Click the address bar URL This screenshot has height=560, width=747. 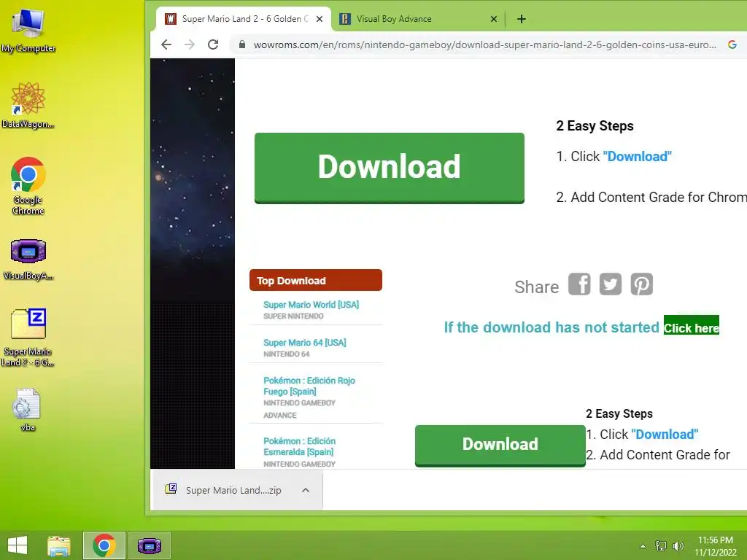(484, 44)
